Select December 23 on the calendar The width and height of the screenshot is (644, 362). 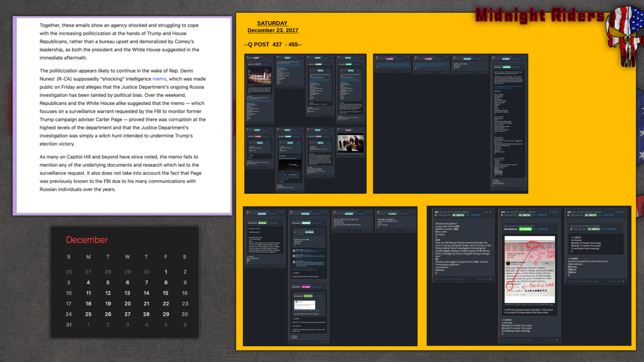pyautogui.click(x=185, y=304)
